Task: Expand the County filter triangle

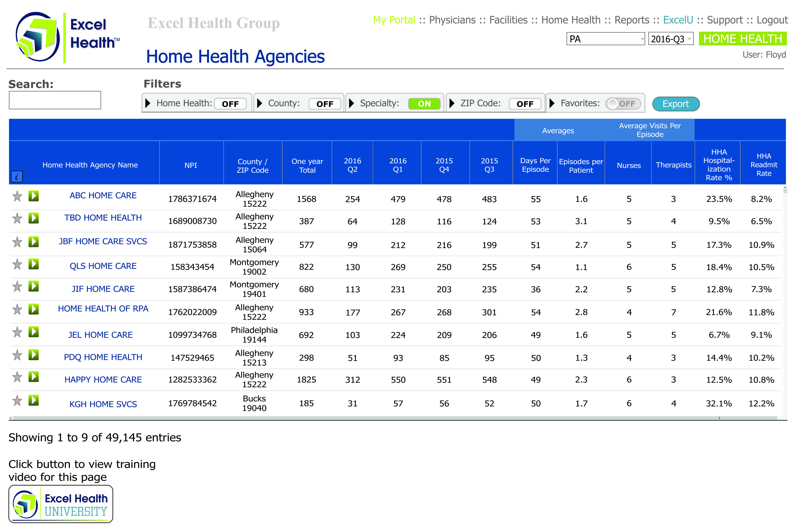Action: coord(260,103)
